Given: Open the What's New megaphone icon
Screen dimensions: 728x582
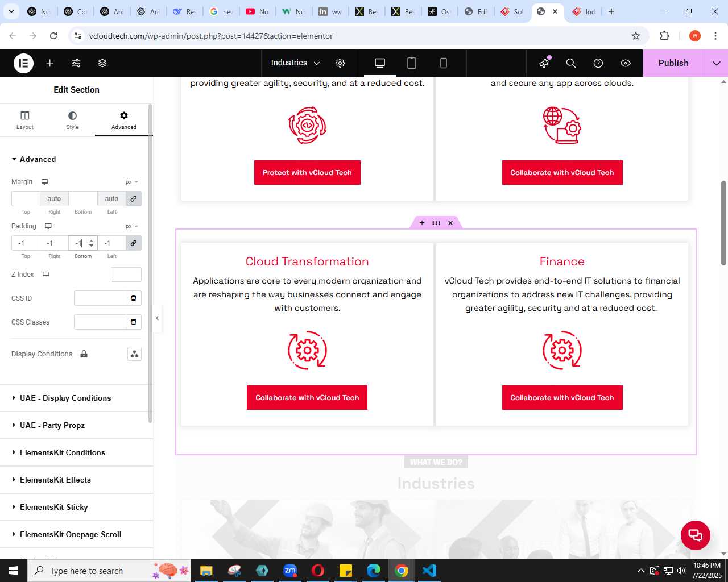Looking at the screenshot, I should point(545,63).
